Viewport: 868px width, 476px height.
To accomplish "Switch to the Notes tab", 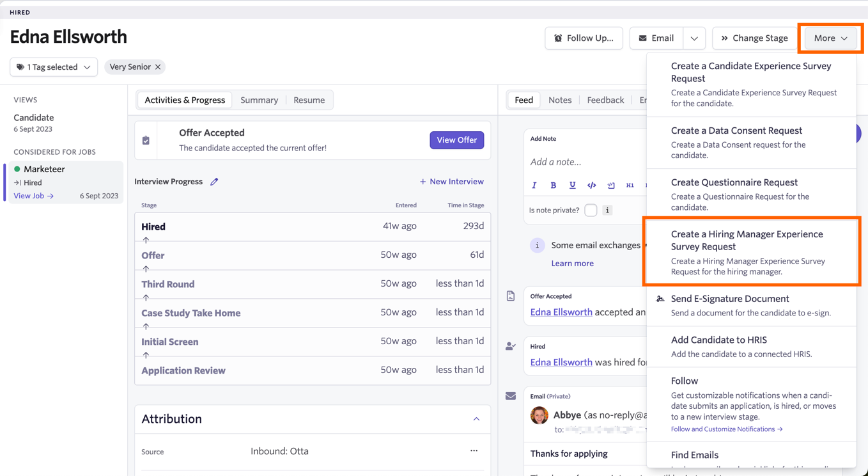I will [x=560, y=100].
